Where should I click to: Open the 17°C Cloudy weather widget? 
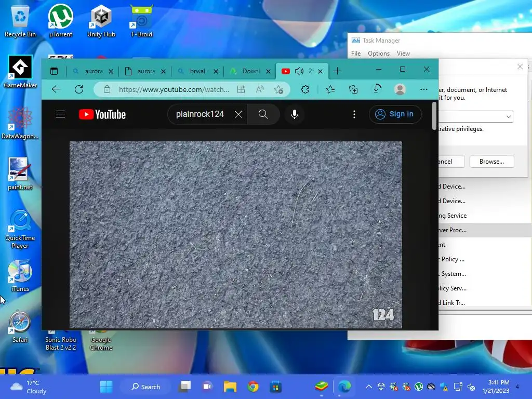pos(29,387)
